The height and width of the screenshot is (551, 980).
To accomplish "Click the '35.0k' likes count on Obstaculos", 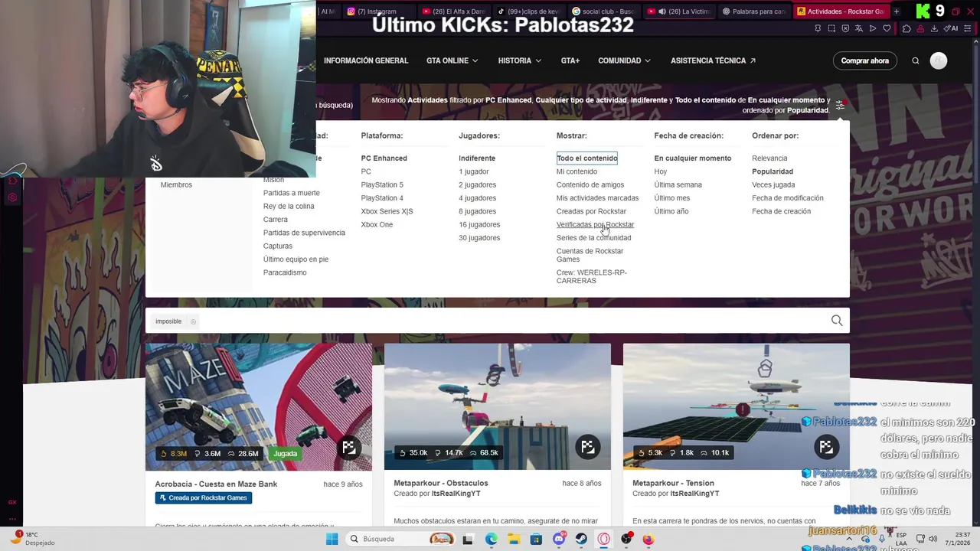I will [x=413, y=453].
